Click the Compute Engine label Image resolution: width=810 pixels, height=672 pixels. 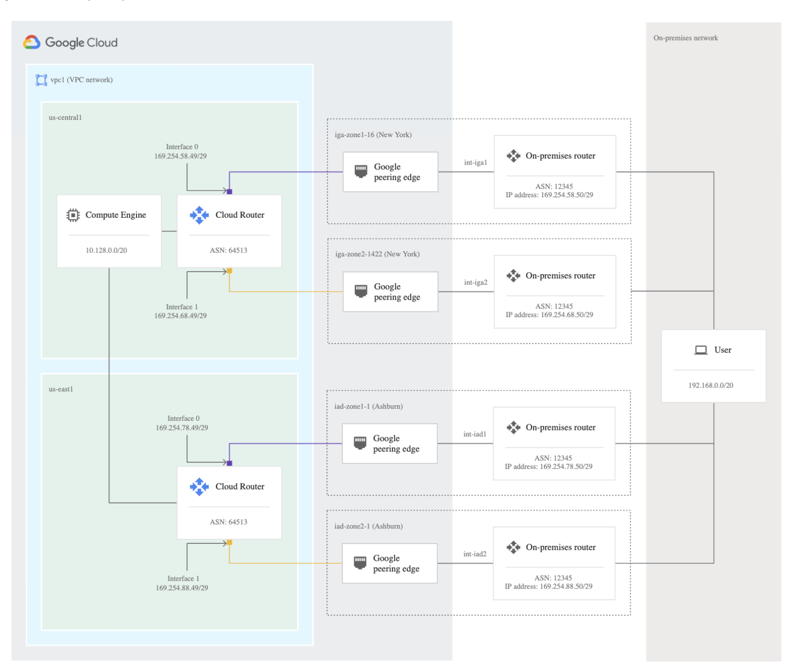click(116, 215)
